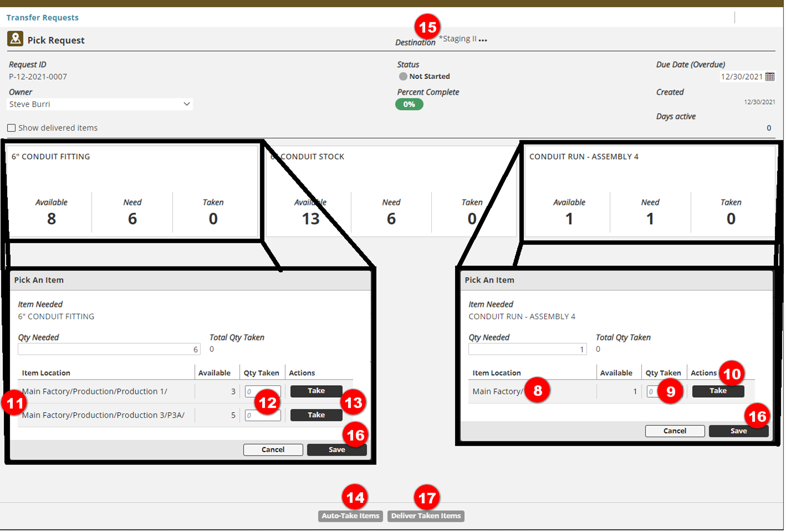The width and height of the screenshot is (786, 532).
Task: Cancel the Conduit Run Assembly 4 dialog
Action: (675, 431)
